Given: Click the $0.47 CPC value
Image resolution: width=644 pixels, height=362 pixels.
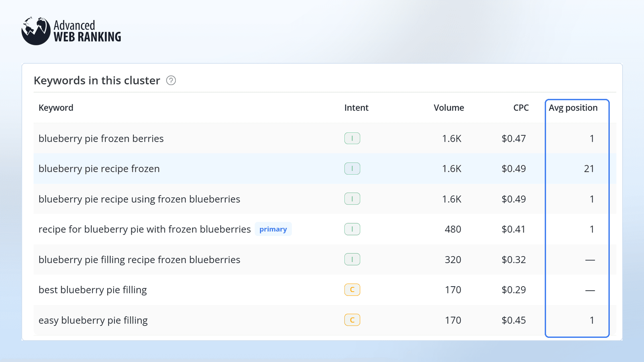Looking at the screenshot, I should pos(514,138).
